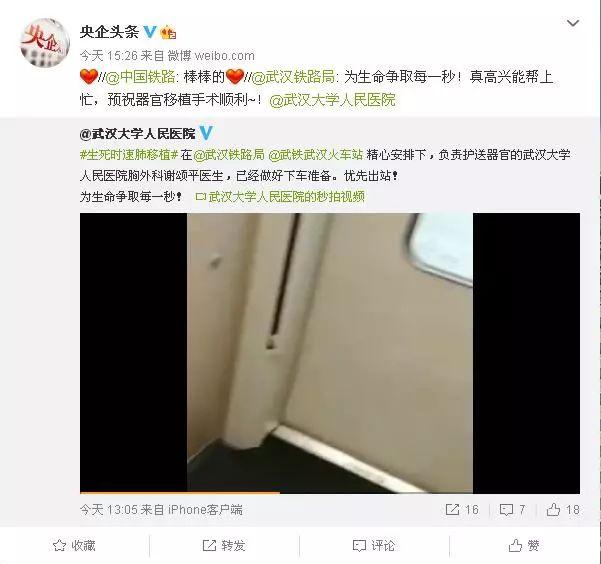
Task: Click the 央企头条 profile avatar
Action: pos(45,43)
